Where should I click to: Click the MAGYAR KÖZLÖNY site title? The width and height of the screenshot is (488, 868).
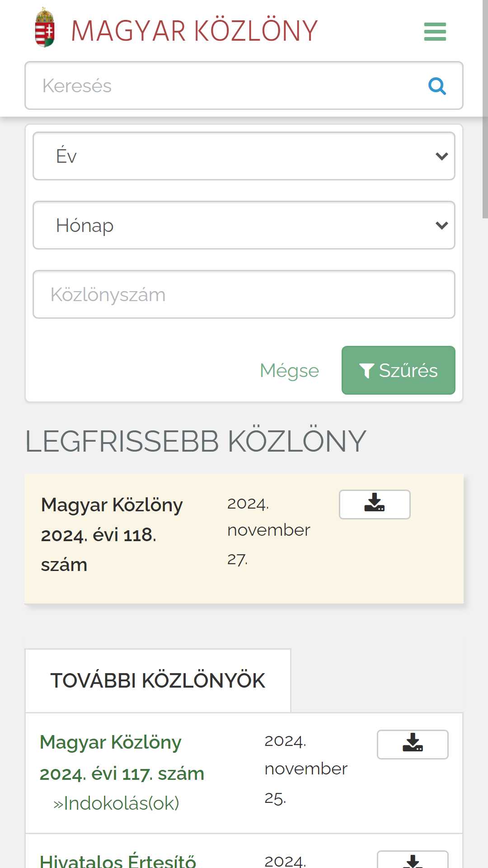194,31
